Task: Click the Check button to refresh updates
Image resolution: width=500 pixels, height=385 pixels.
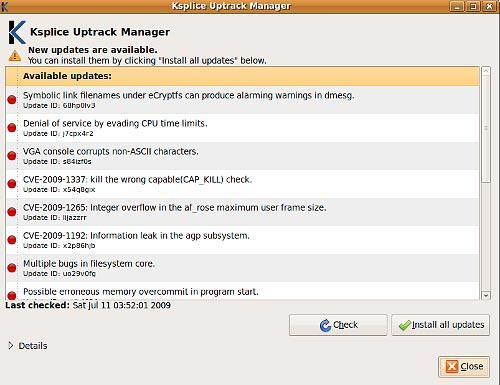Action: point(338,325)
